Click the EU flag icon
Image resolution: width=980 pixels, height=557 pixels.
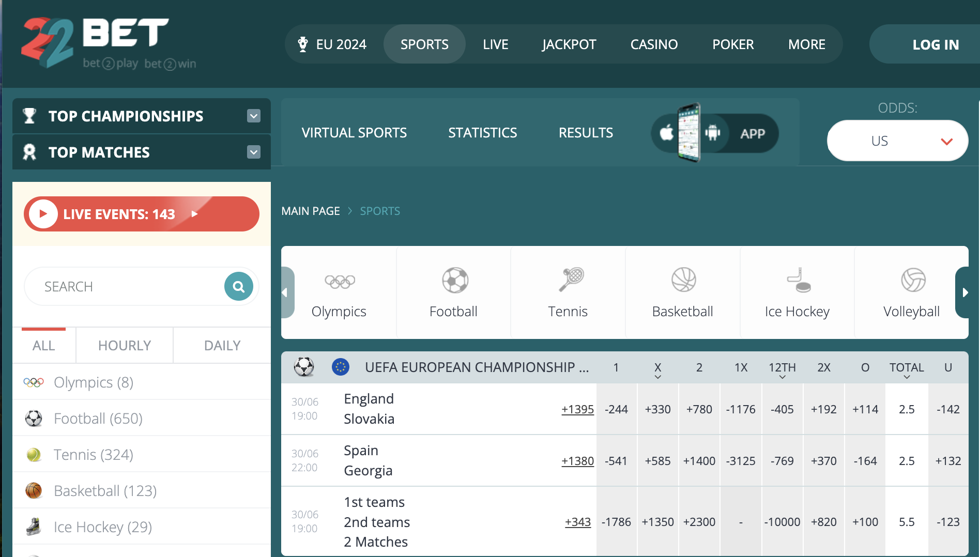tap(341, 367)
